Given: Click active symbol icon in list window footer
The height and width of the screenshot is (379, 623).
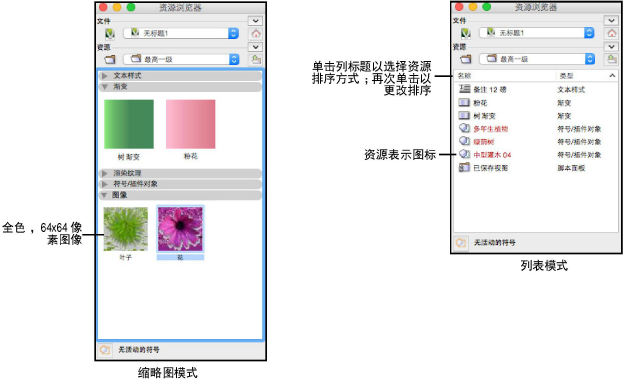Looking at the screenshot, I should click(x=461, y=242).
